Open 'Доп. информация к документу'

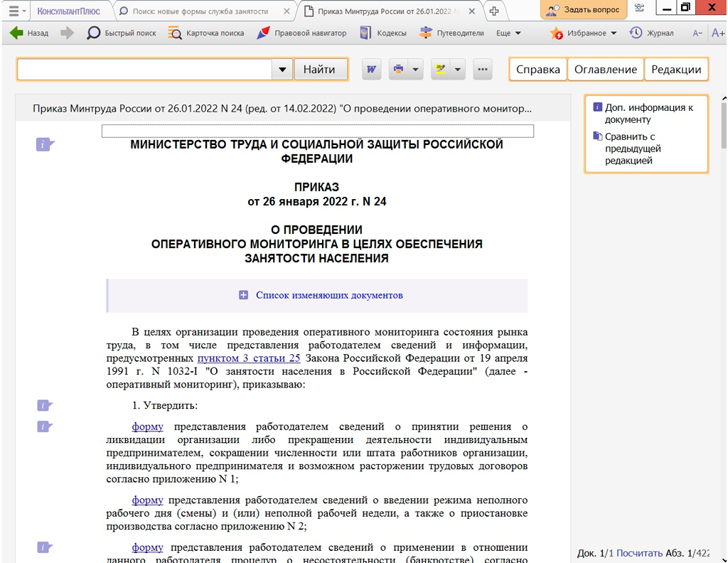643,113
